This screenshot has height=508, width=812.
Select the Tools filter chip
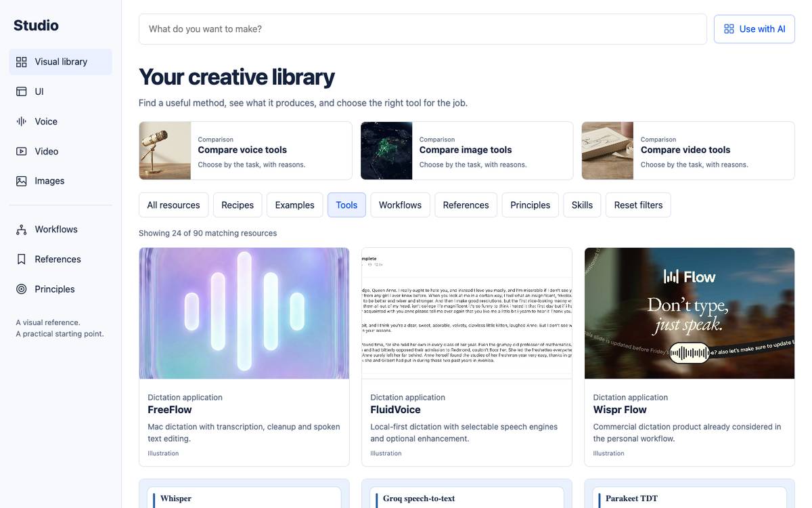point(346,205)
